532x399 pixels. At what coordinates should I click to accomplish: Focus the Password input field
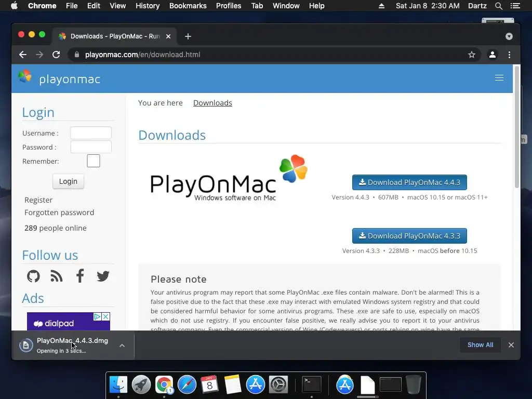click(x=91, y=147)
